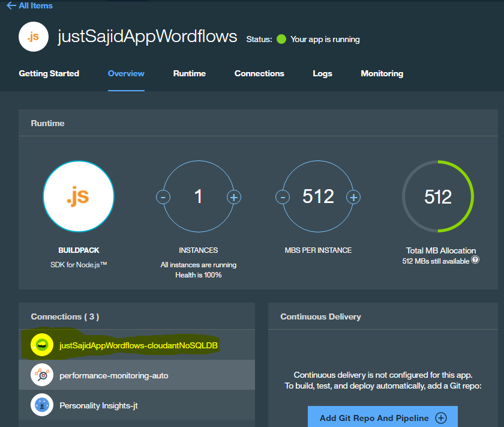Open Personality Insights-jt connection
504x427 pixels.
137,405
